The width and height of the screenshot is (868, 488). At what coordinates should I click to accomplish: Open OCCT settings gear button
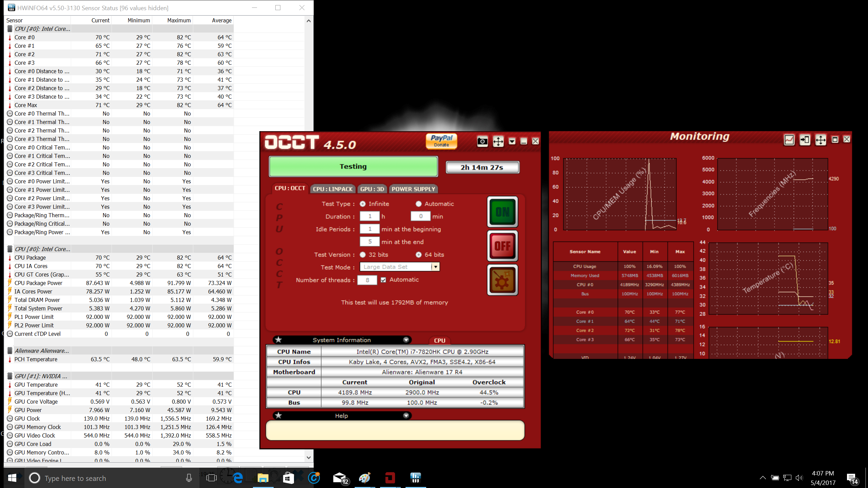[x=502, y=280]
